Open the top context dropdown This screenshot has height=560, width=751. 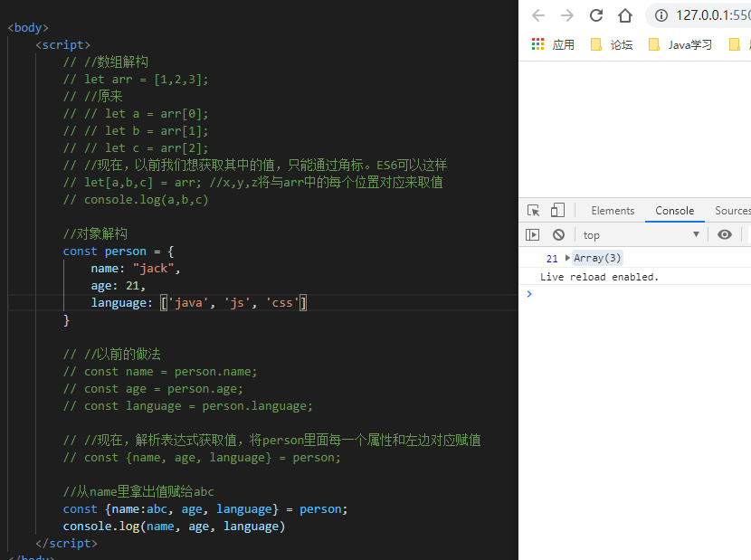point(641,234)
